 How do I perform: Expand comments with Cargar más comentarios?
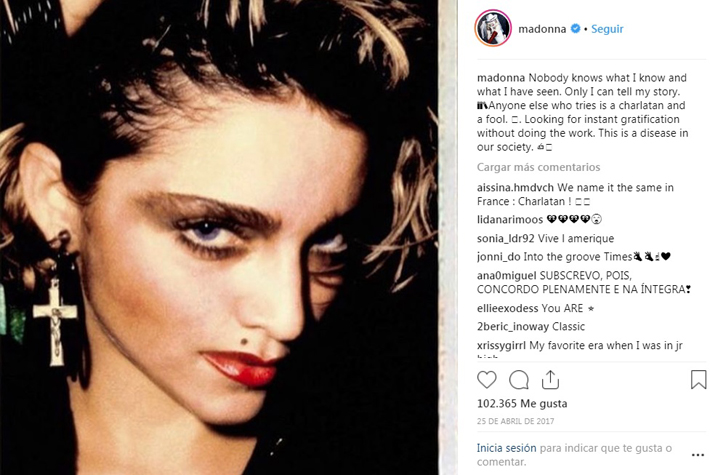coord(538,167)
